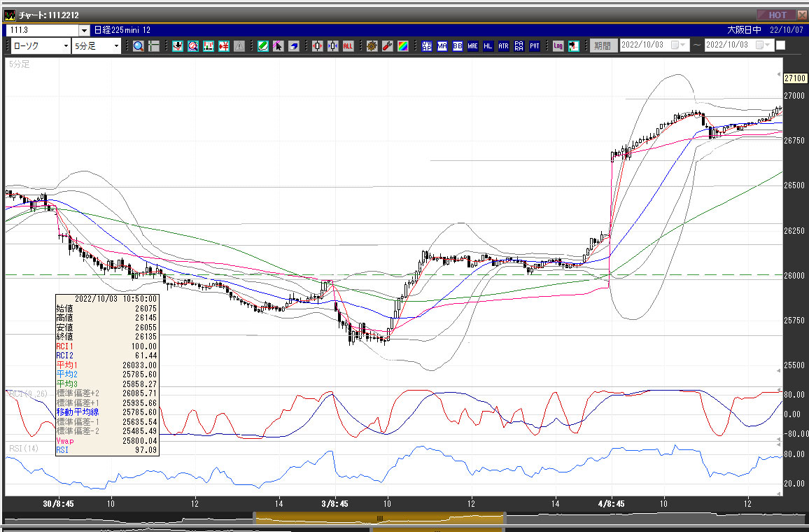Click the export chart arrow icon
This screenshot has width=809, height=532.
tap(574, 46)
